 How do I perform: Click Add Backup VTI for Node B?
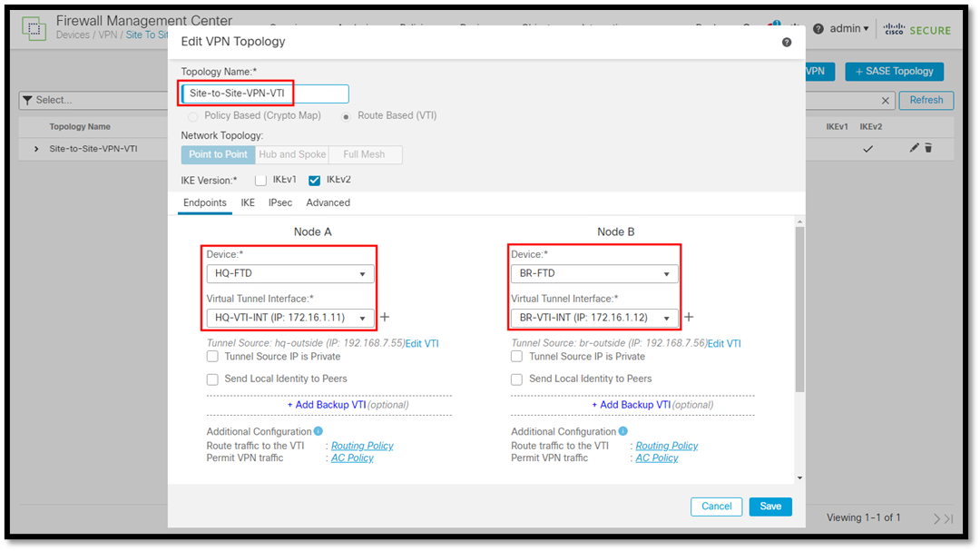point(632,405)
